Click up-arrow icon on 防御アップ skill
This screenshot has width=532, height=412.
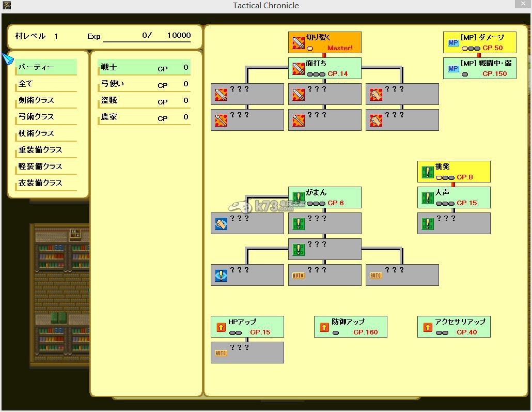pos(324,327)
